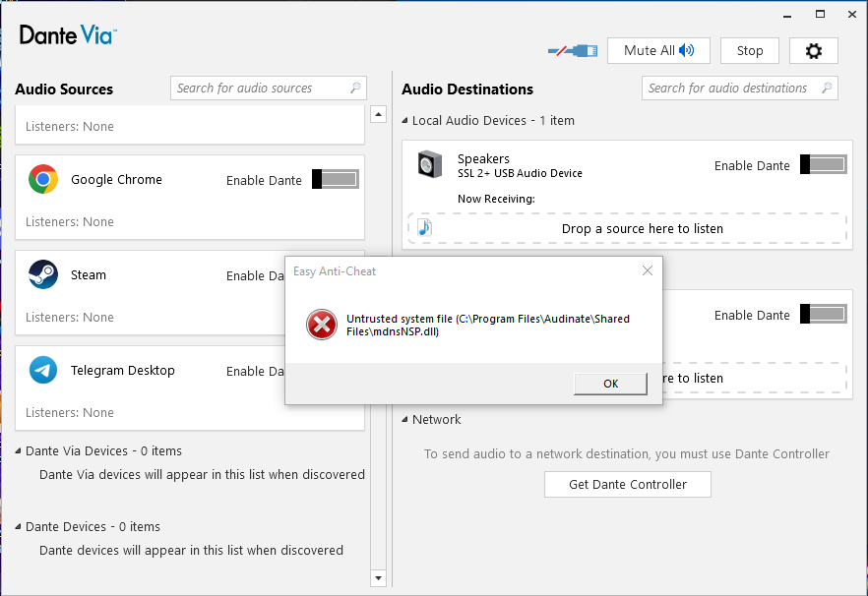Open settings with the gear icon
868x596 pixels.
pos(813,51)
